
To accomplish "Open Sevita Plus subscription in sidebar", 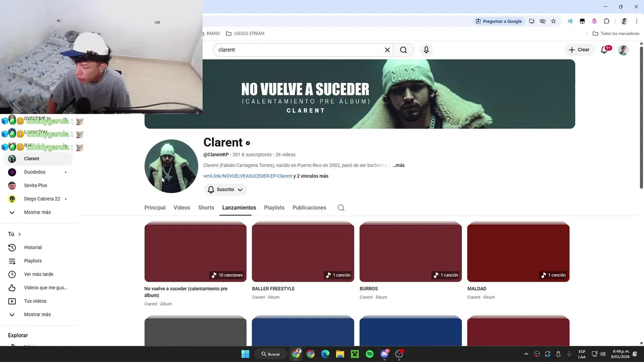I will pyautogui.click(x=39, y=186).
